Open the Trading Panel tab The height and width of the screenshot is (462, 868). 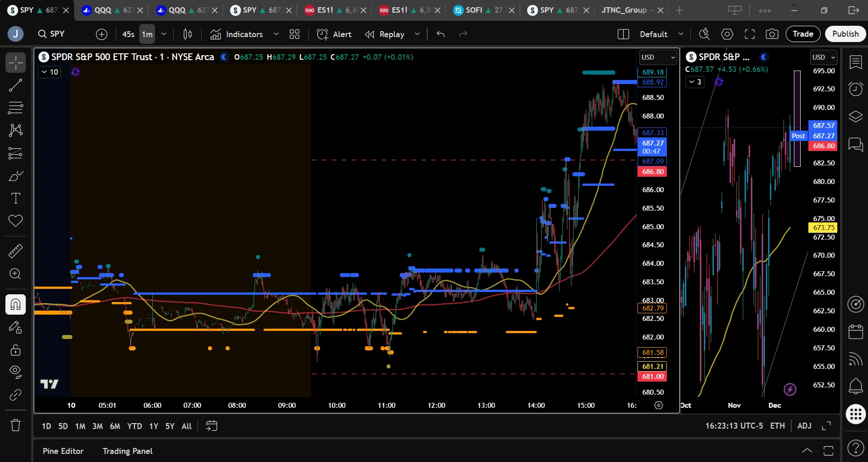pos(127,451)
